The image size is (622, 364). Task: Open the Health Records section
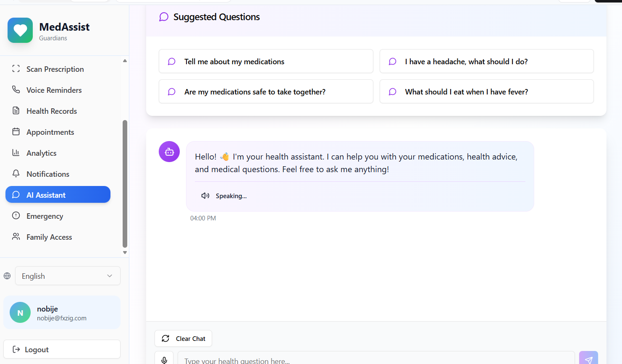click(52, 111)
